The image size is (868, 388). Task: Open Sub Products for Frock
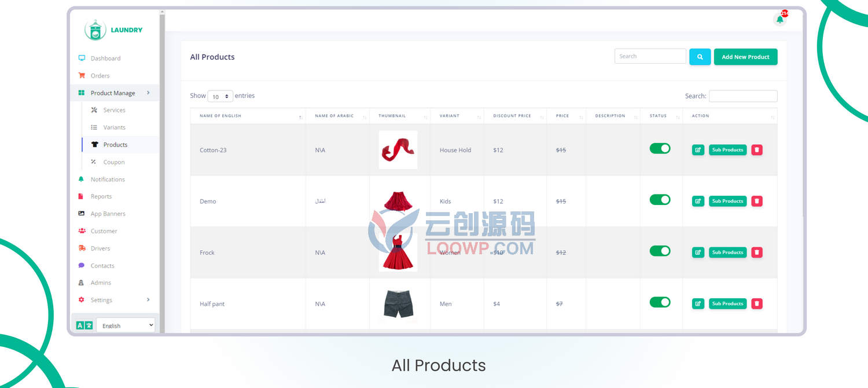point(728,252)
